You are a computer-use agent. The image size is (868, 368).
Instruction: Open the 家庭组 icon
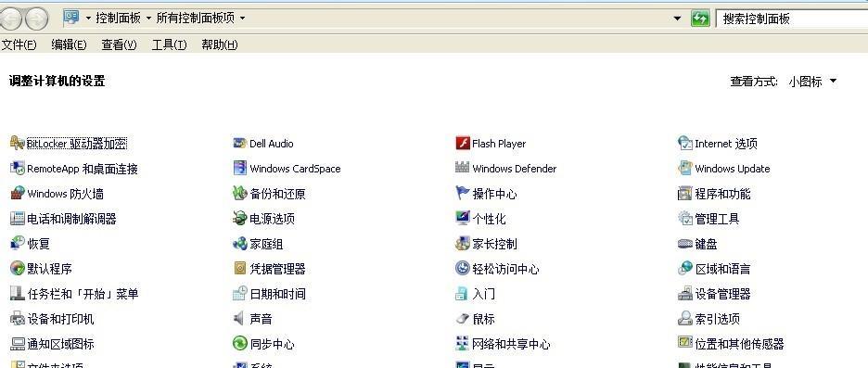click(x=239, y=244)
